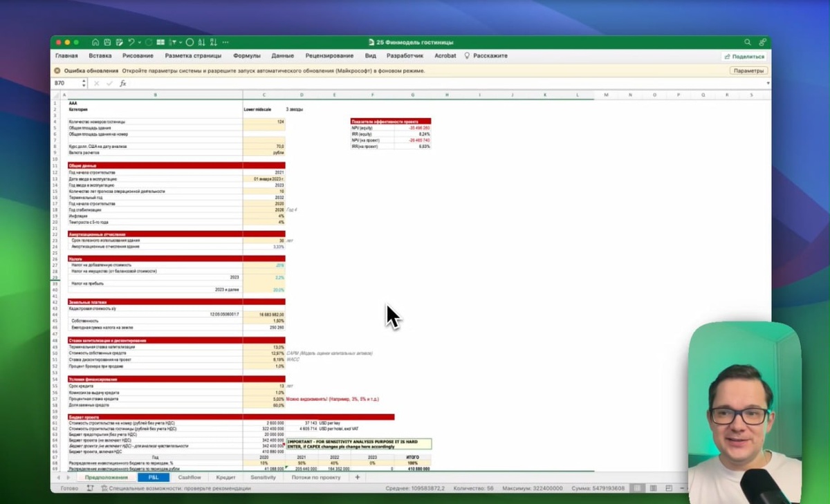Select column header M

[606, 94]
